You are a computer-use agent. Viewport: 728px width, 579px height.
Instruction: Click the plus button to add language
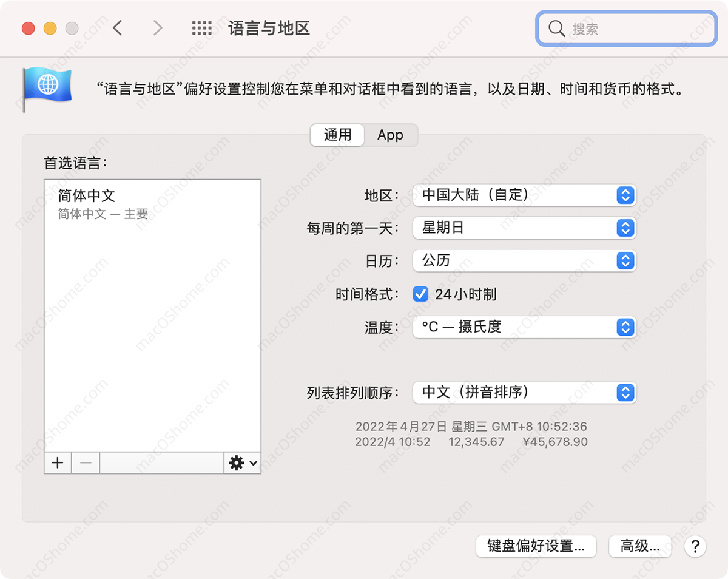(x=58, y=463)
